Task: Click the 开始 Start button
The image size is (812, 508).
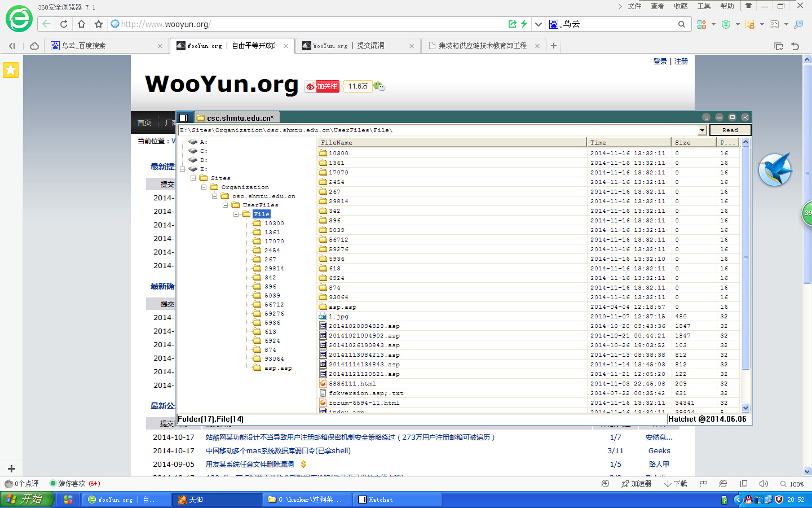Action: point(27,500)
